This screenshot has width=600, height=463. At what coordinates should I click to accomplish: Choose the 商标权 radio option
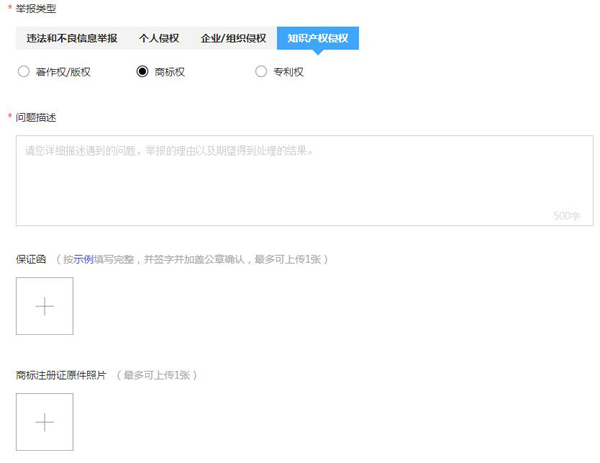coord(142,72)
